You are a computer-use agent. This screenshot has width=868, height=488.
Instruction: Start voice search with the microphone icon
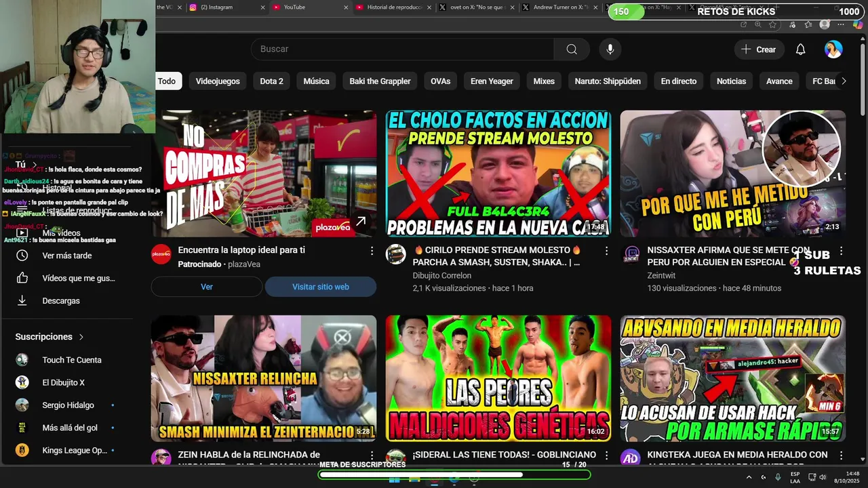(x=610, y=49)
